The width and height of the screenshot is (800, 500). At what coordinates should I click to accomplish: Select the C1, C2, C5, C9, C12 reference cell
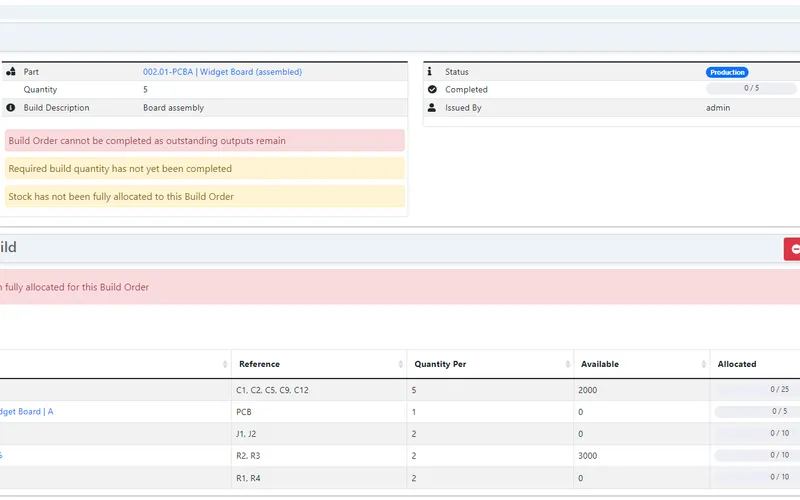pos(272,390)
